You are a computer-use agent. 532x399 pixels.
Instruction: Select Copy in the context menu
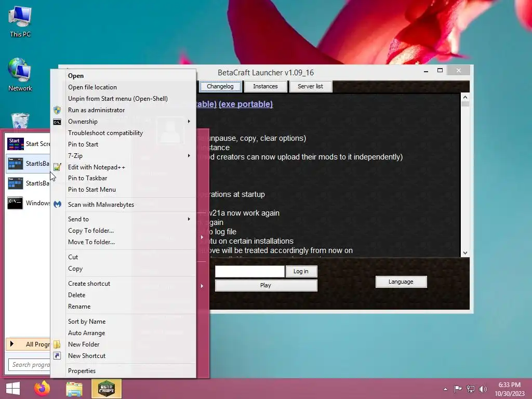tap(124, 269)
